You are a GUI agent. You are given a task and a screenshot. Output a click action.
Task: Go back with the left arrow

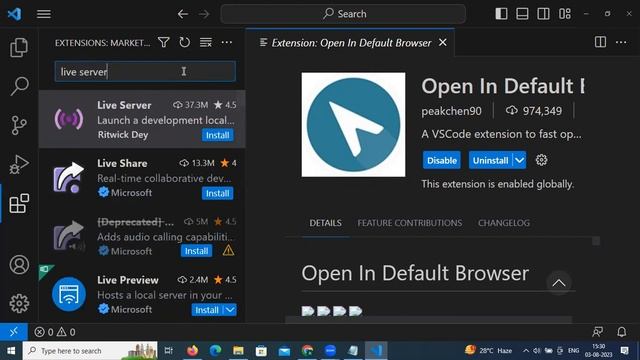click(182, 14)
